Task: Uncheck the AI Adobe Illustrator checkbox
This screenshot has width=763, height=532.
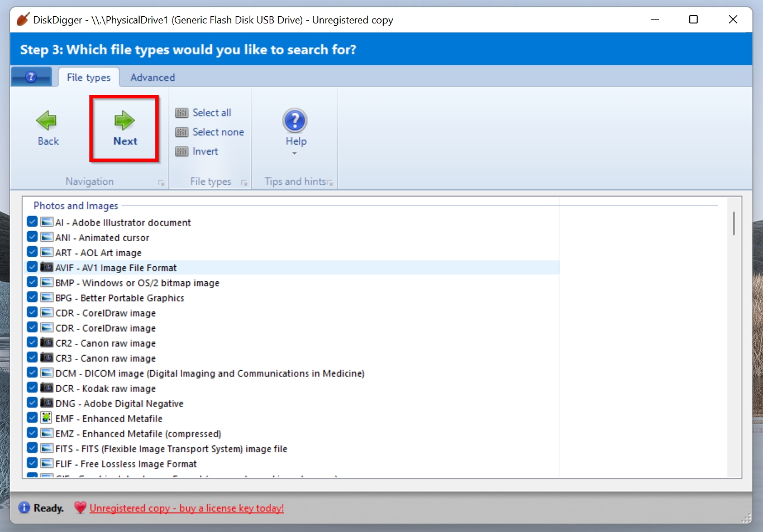Action: click(32, 222)
